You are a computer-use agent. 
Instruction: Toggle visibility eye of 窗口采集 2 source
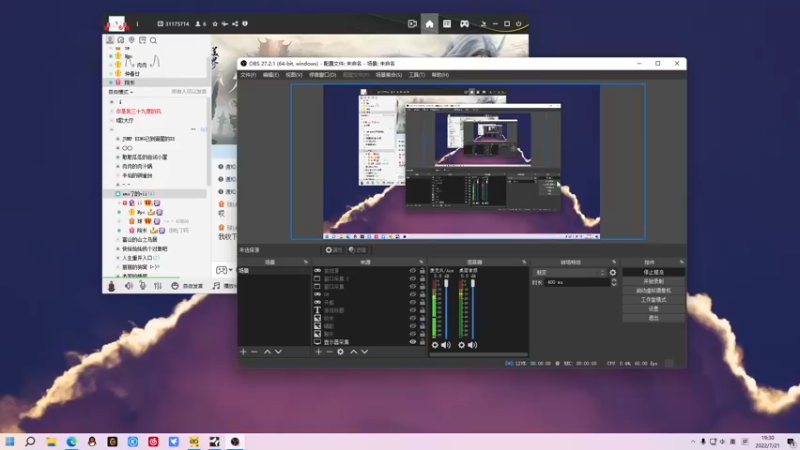pyautogui.click(x=412, y=279)
